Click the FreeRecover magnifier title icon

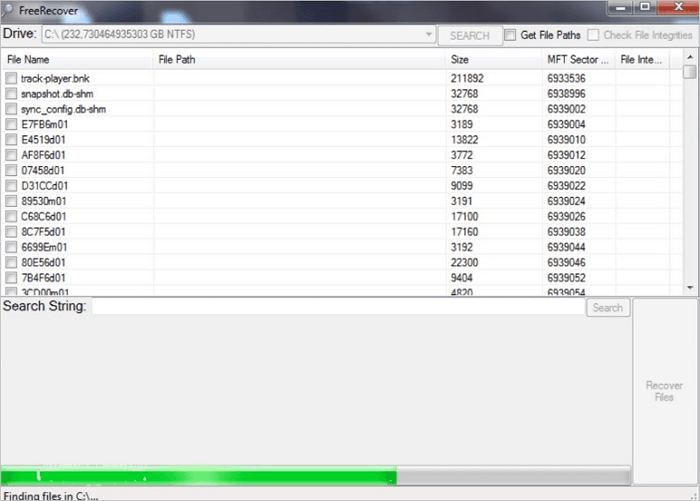(x=7, y=11)
